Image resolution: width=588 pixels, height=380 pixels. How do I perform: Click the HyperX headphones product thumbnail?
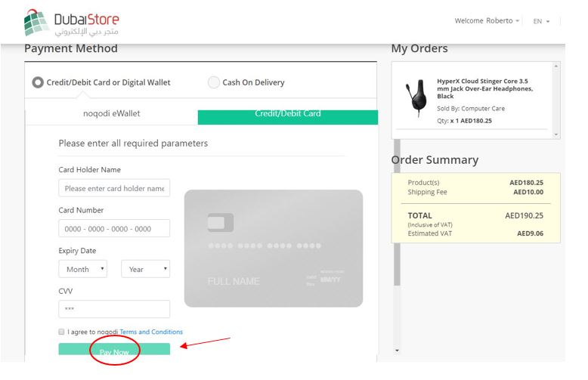coord(416,98)
